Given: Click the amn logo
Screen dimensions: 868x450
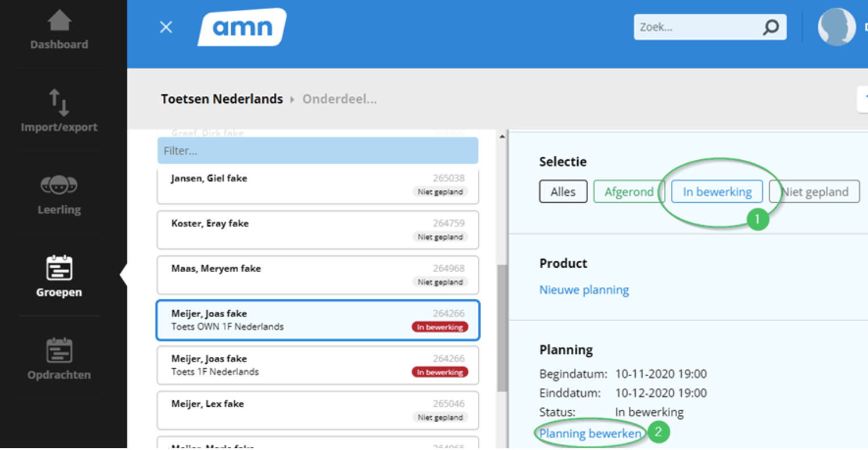Looking at the screenshot, I should pos(243,27).
